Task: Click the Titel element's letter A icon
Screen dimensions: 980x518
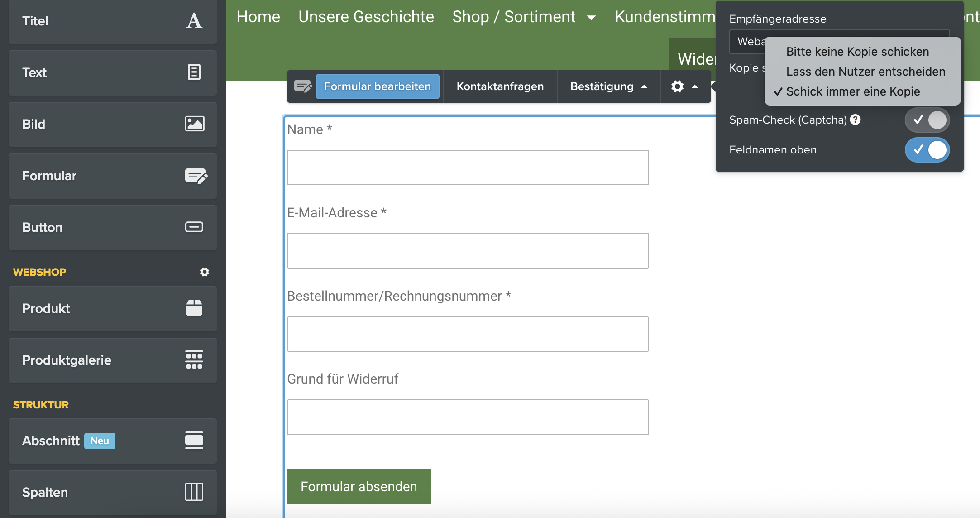Action: [x=194, y=21]
